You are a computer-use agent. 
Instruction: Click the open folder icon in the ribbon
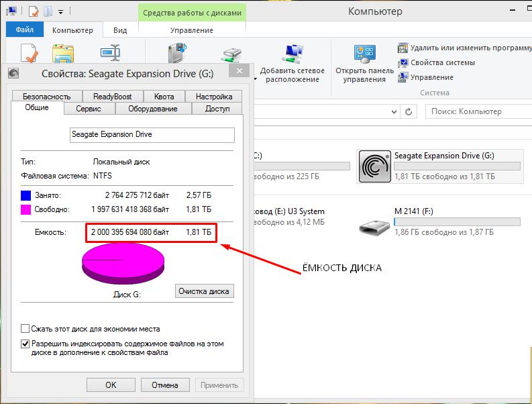63,54
